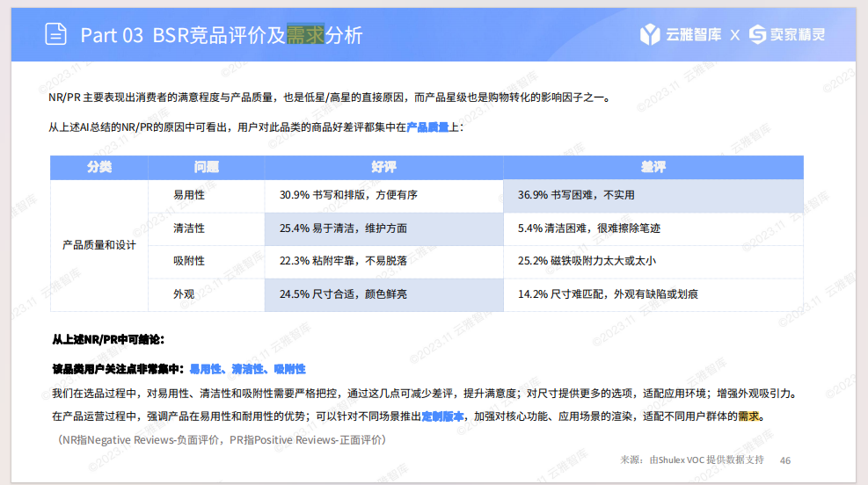Click cell 25.2% 磁铁吸附力太大或太小
The width and height of the screenshot is (868, 485).
(653, 262)
